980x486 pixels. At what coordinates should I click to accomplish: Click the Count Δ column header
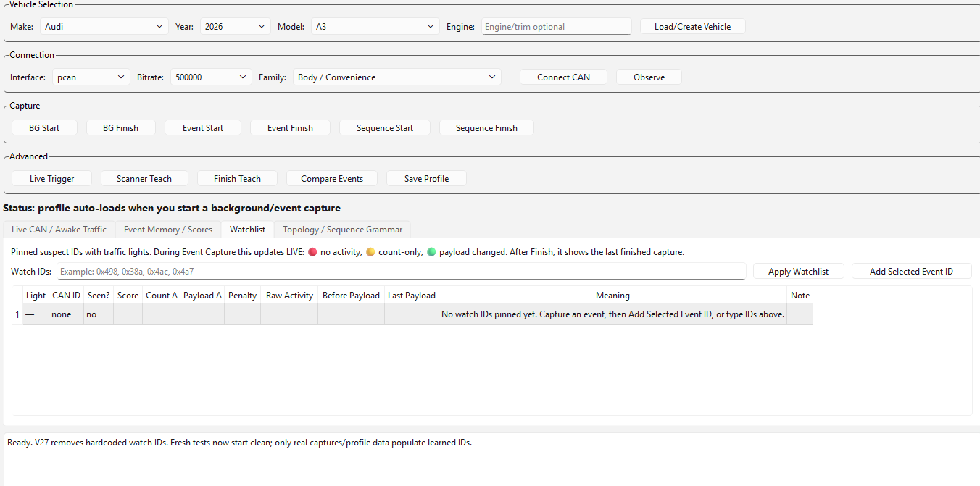pos(161,296)
